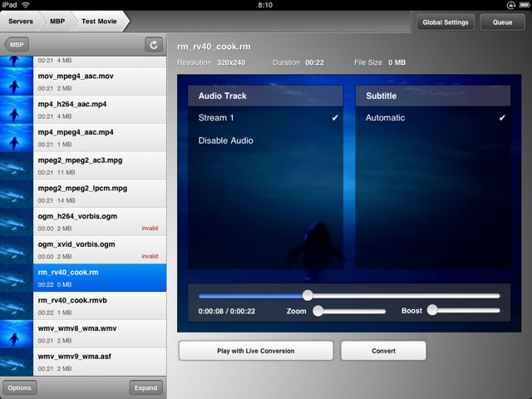Click the Wi-Fi icon in status bar
The height and width of the screenshot is (399, 532).
tap(26, 5)
